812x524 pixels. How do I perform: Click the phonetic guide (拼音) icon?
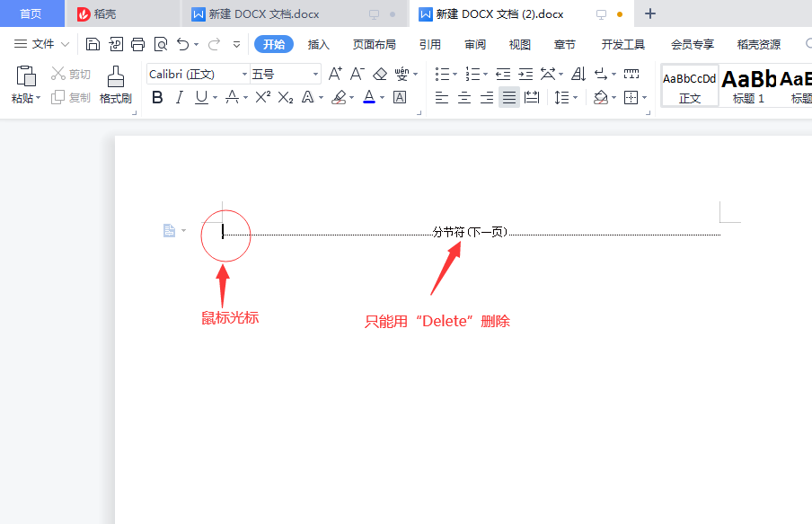(x=402, y=74)
